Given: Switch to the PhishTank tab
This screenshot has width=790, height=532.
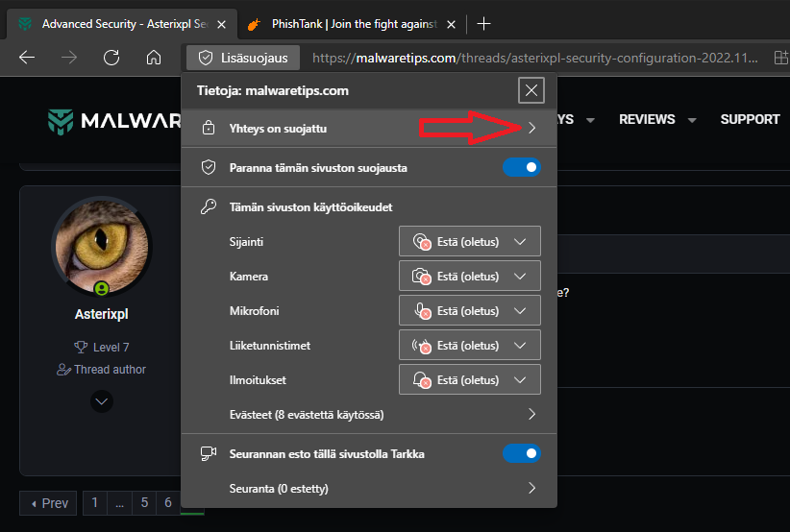Looking at the screenshot, I should [x=353, y=24].
